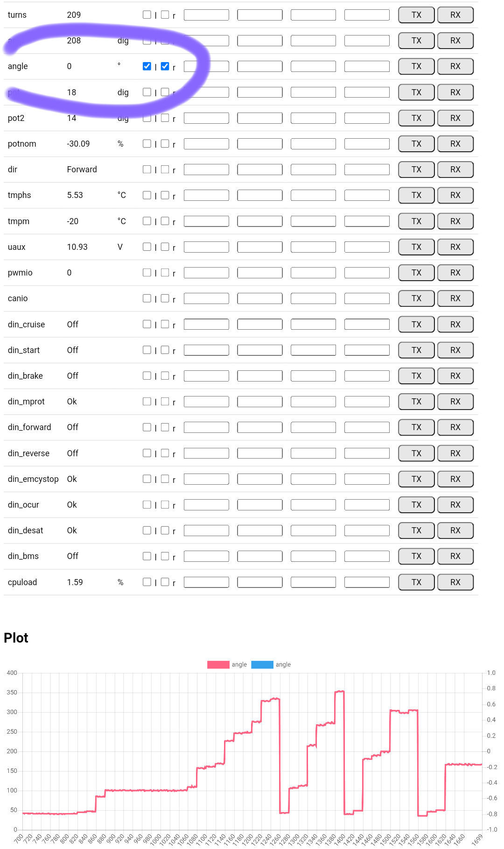Uncheck the left 'l' checkbox for angle
This screenshot has width=504, height=849.
pyautogui.click(x=147, y=66)
